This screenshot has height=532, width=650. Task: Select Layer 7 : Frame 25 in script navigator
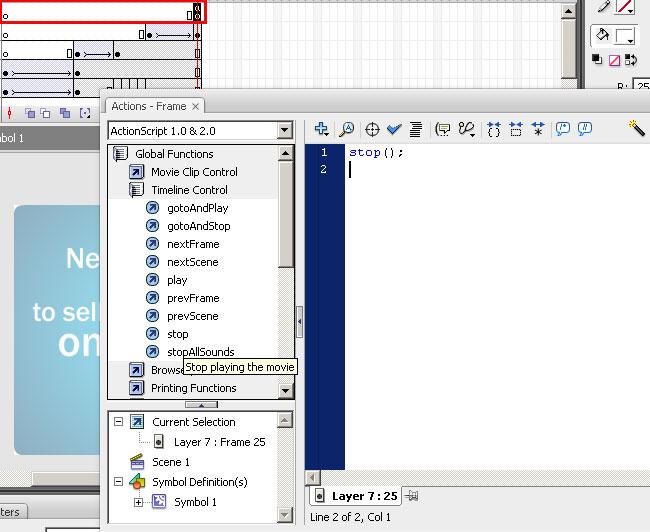pos(219,442)
